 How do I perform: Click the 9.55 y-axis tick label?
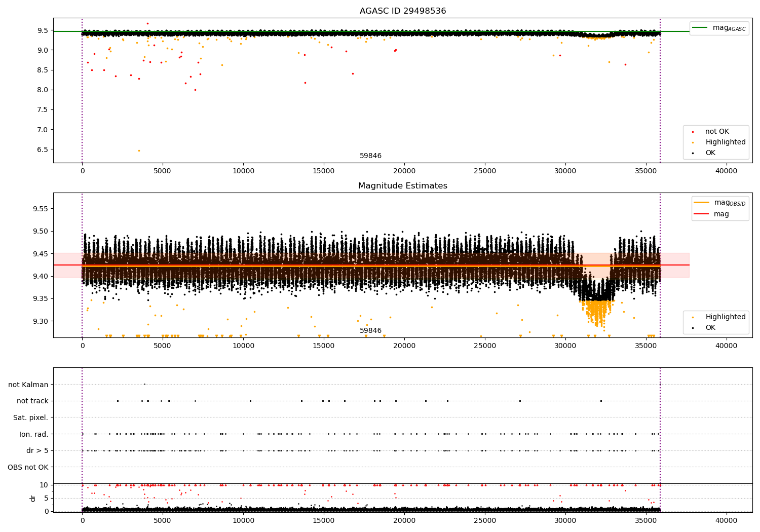pyautogui.click(x=41, y=209)
